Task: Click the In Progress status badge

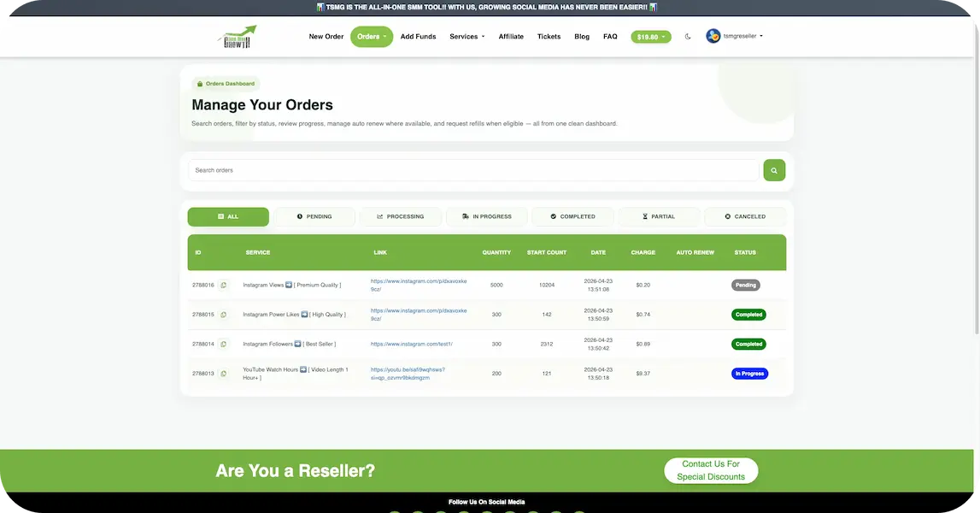Action: coord(749,374)
